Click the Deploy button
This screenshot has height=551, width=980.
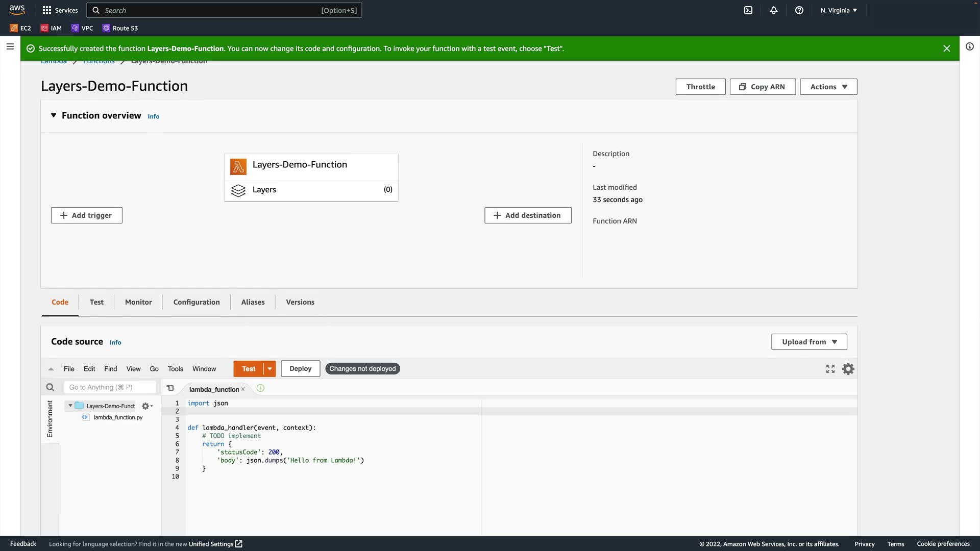tap(300, 369)
